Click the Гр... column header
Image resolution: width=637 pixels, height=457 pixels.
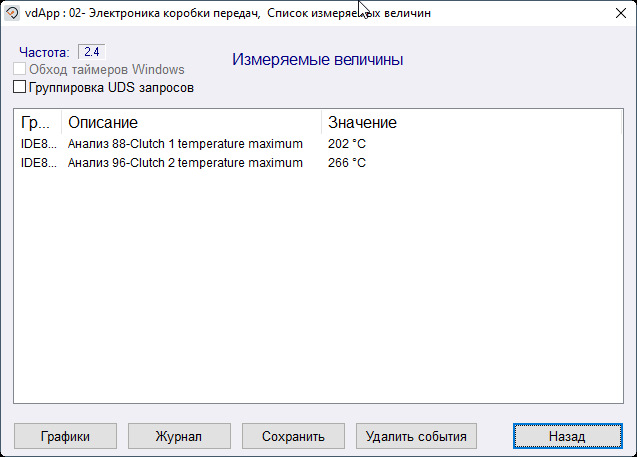tap(36, 123)
